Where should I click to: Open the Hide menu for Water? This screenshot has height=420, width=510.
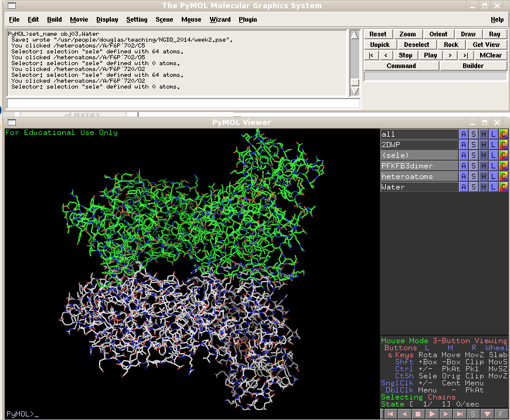[x=484, y=187]
